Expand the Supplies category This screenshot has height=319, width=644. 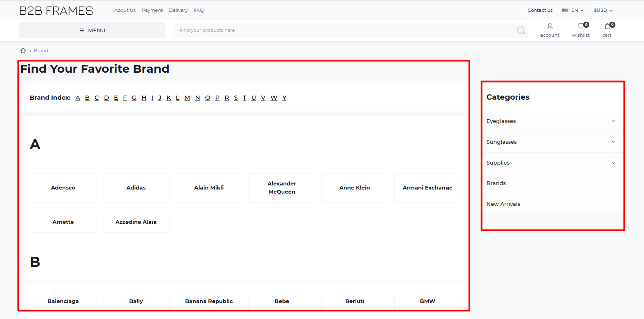tap(613, 163)
